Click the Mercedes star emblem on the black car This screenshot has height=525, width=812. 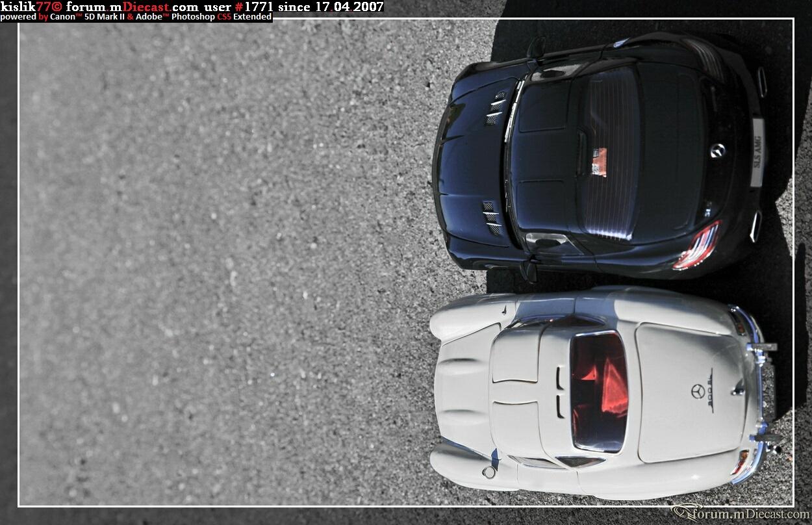717,151
